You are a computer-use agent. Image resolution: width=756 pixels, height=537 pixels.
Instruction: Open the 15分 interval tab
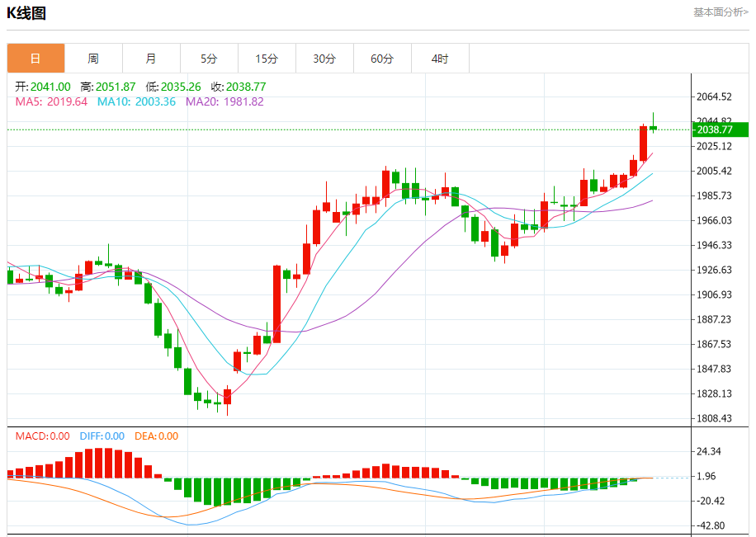click(x=267, y=59)
